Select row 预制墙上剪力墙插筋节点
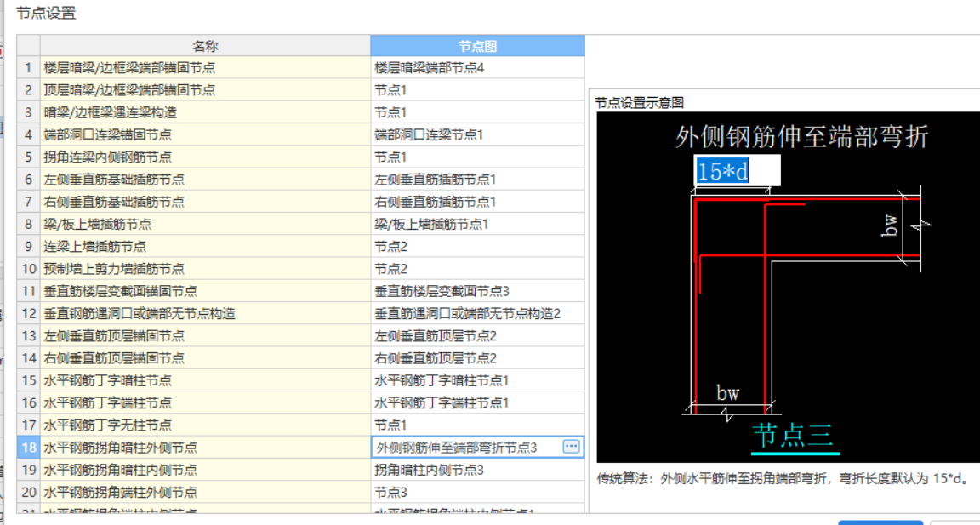Image resolution: width=980 pixels, height=525 pixels. pyautogui.click(x=206, y=269)
